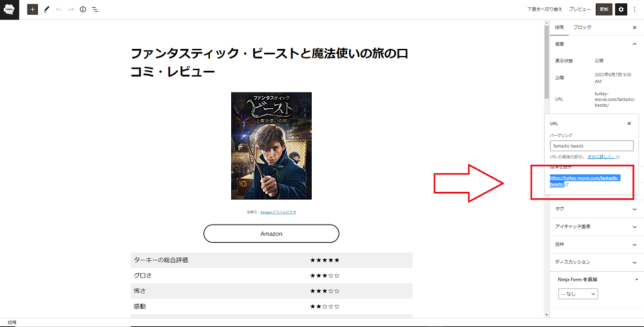The image size is (644, 327).
Task: Open the block inserter plus button
Action: 32,9
